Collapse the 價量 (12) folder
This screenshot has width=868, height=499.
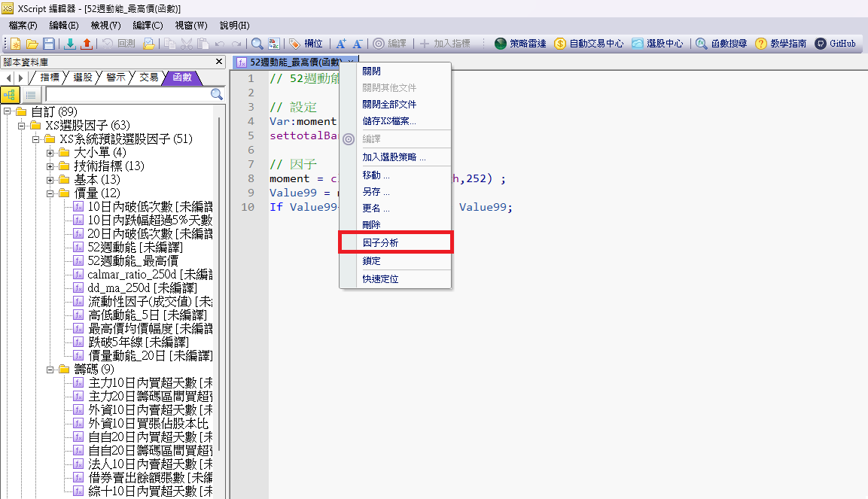coord(50,193)
